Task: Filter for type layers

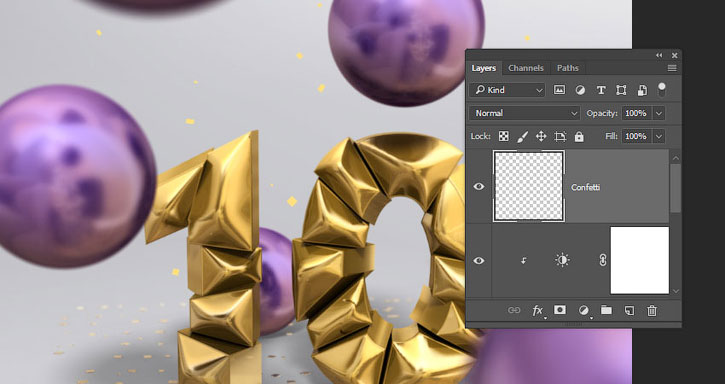Action: 601,90
